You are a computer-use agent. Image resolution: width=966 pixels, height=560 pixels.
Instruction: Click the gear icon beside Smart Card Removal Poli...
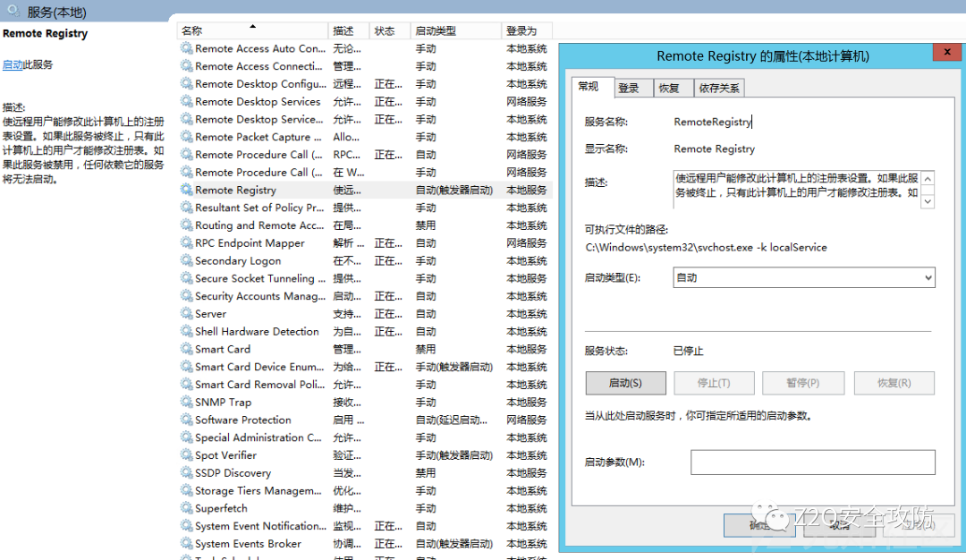(x=186, y=385)
